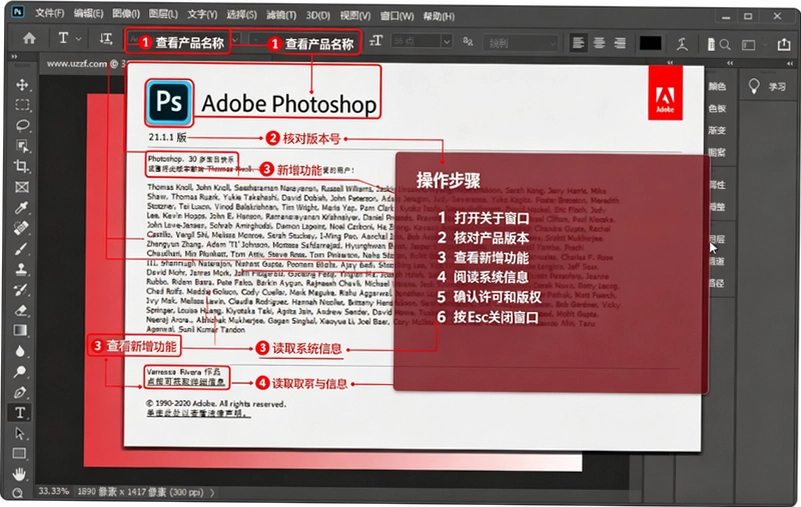Viewport: 801px width, 507px height.
Task: Open the 3D(D) menu
Action: pos(318,16)
